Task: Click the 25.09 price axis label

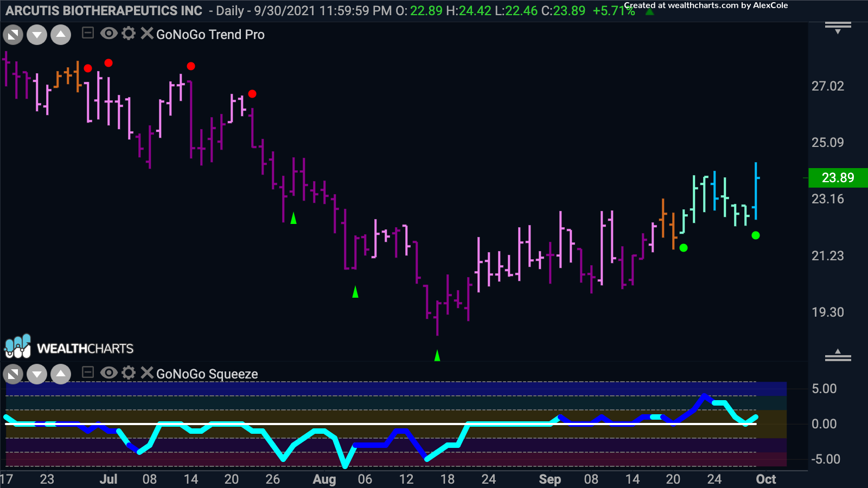Action: 828,143
